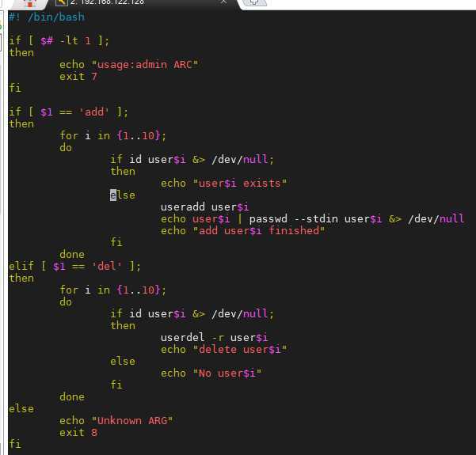Image resolution: width=476 pixels, height=455 pixels.
Task: Click the '#! /bin/bash' shebang line
Action: 47,17
